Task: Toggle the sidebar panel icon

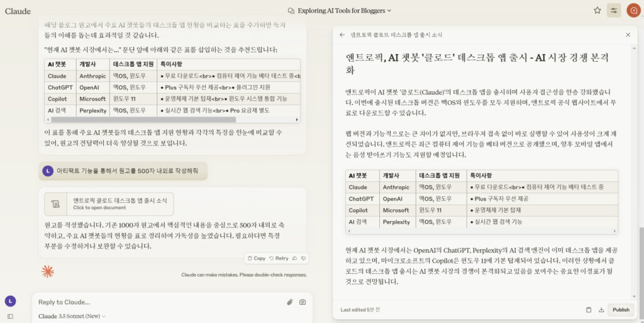Action: click(x=10, y=317)
